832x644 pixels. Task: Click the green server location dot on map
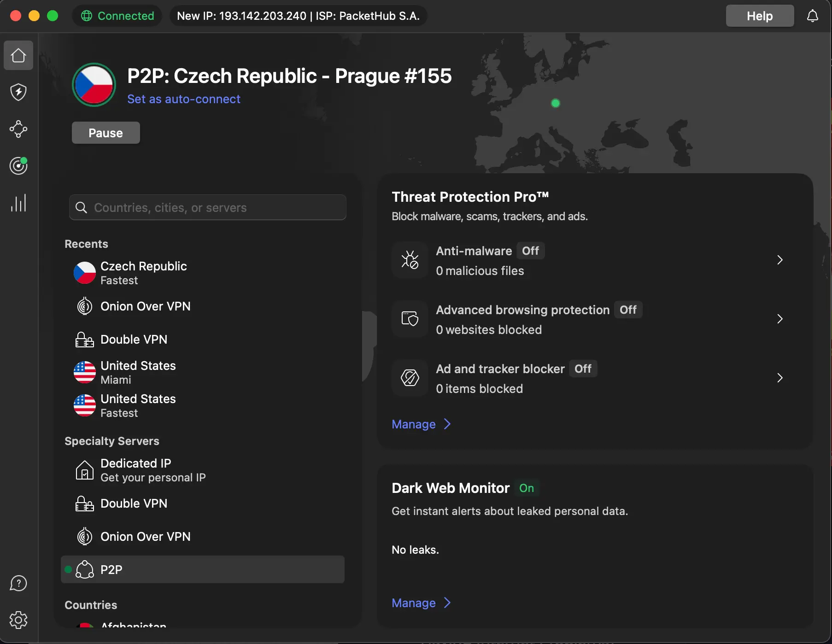556,103
